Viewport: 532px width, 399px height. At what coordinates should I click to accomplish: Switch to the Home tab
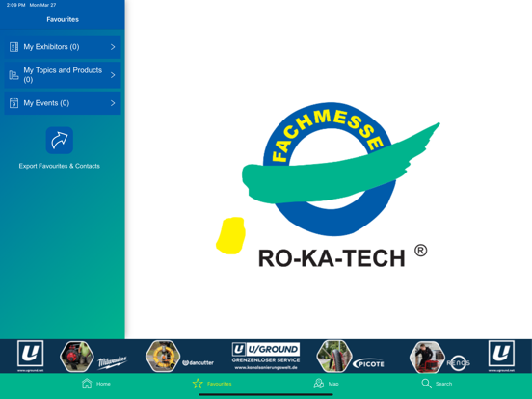[x=96, y=384]
